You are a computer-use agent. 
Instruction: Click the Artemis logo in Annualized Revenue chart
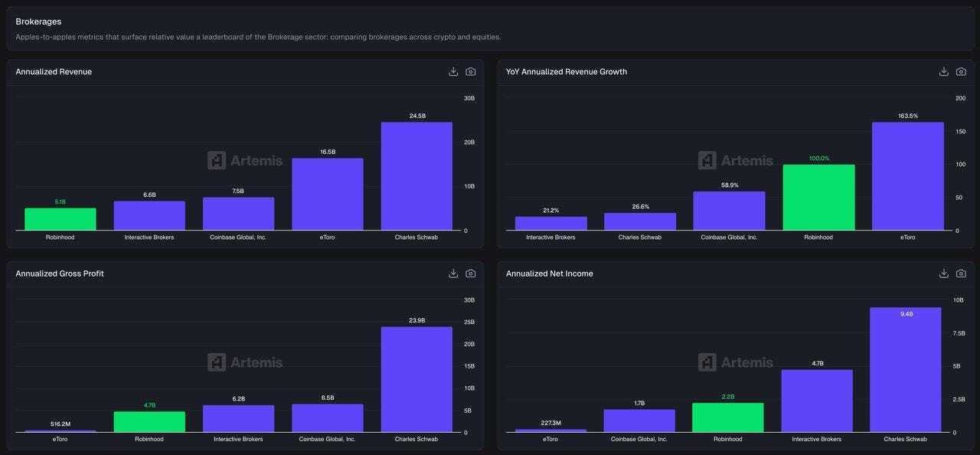point(245,160)
